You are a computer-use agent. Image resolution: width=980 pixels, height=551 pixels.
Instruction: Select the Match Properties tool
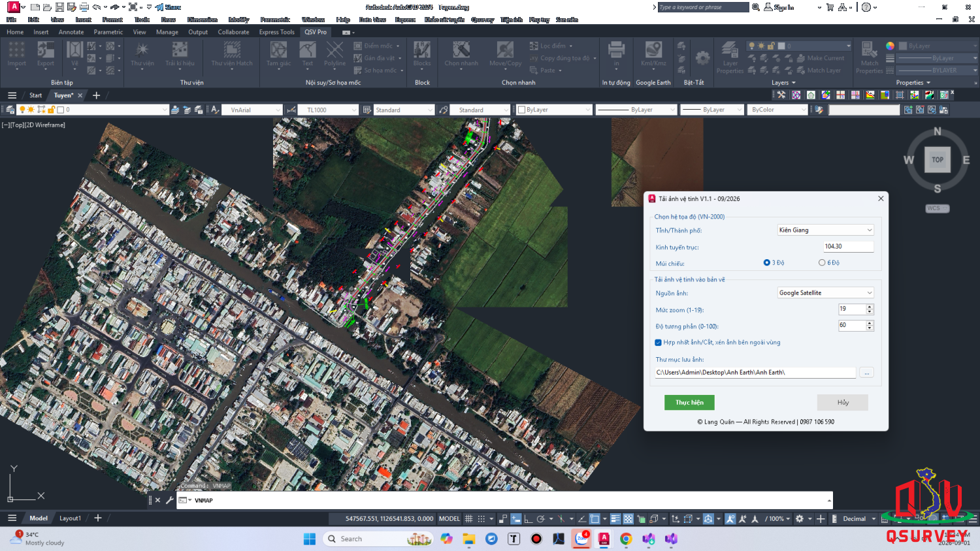point(870,57)
